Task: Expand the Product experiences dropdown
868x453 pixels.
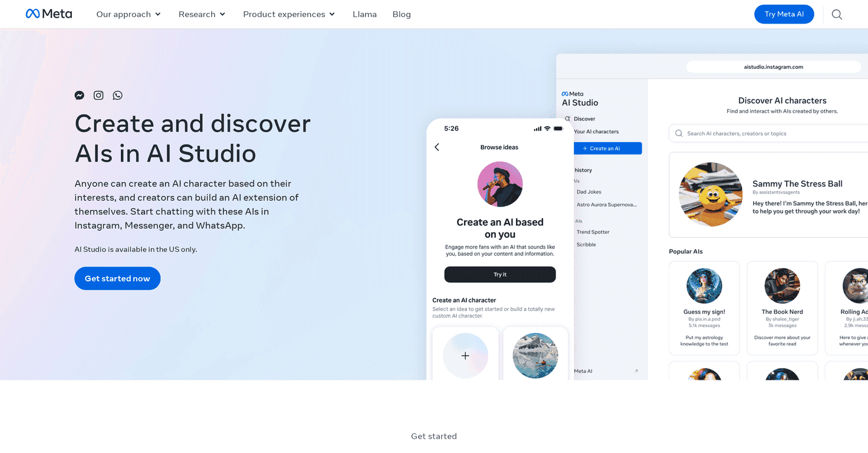Action: point(288,14)
